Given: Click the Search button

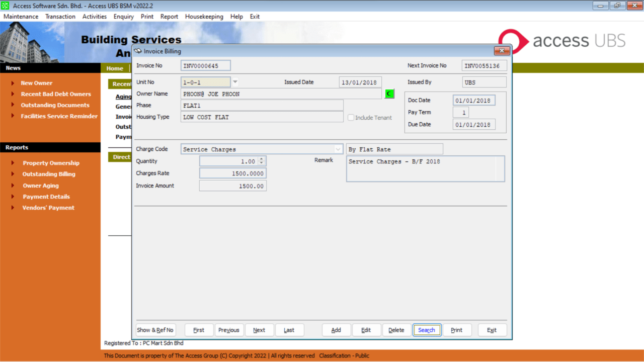Looking at the screenshot, I should (x=427, y=330).
